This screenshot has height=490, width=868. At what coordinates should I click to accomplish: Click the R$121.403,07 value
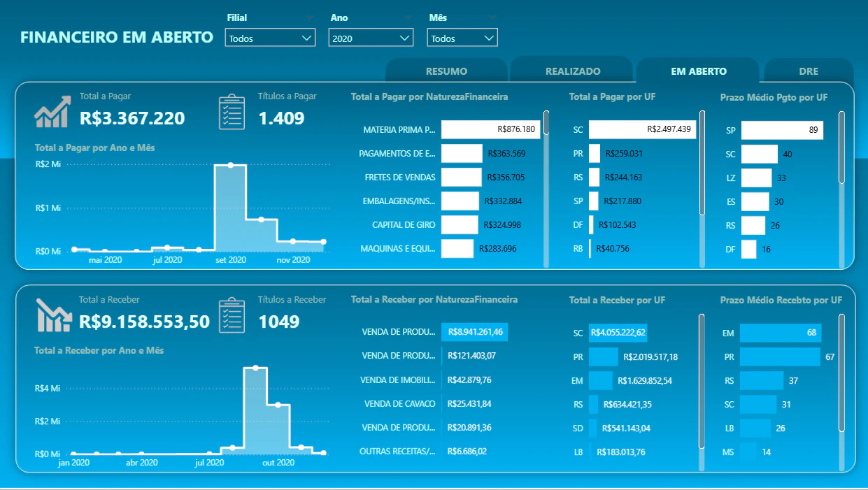click(x=471, y=356)
